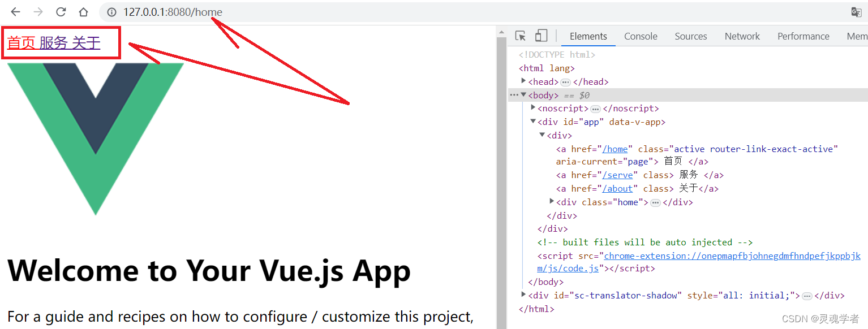The image size is (868, 329).
Task: Click the Vue logo image
Action: pyautogui.click(x=96, y=138)
